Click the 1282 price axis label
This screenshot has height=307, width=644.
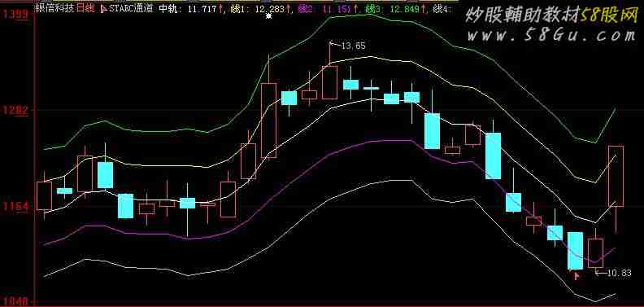click(x=15, y=110)
